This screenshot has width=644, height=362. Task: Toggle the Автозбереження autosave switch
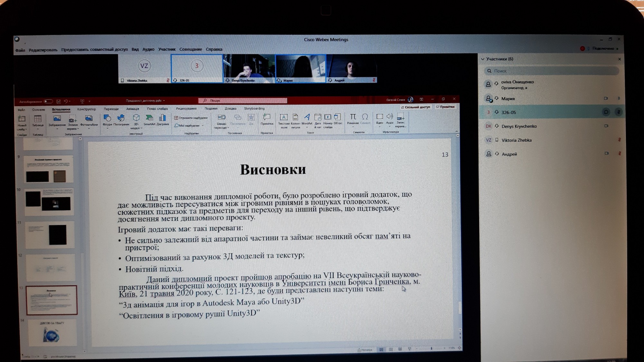(x=48, y=101)
